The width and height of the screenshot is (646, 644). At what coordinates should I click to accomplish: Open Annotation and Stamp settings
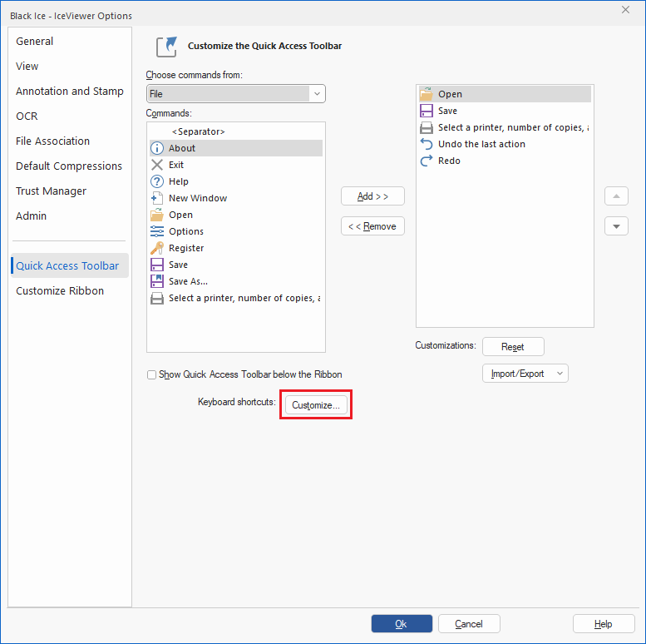coord(70,92)
